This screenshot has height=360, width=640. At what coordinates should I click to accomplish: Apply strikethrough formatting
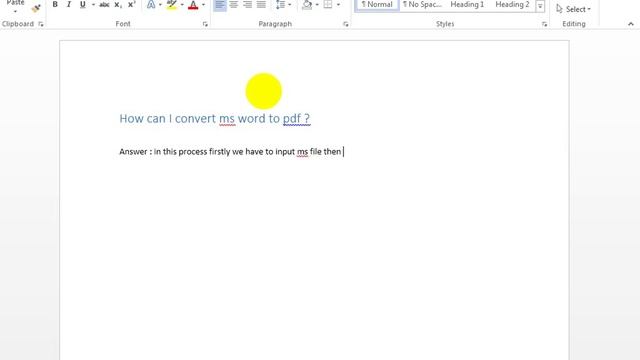pos(104,4)
